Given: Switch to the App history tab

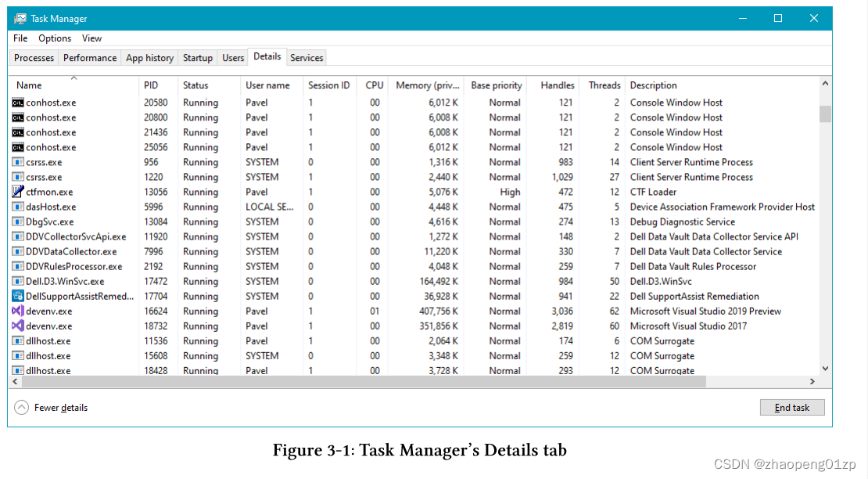Looking at the screenshot, I should click(149, 58).
